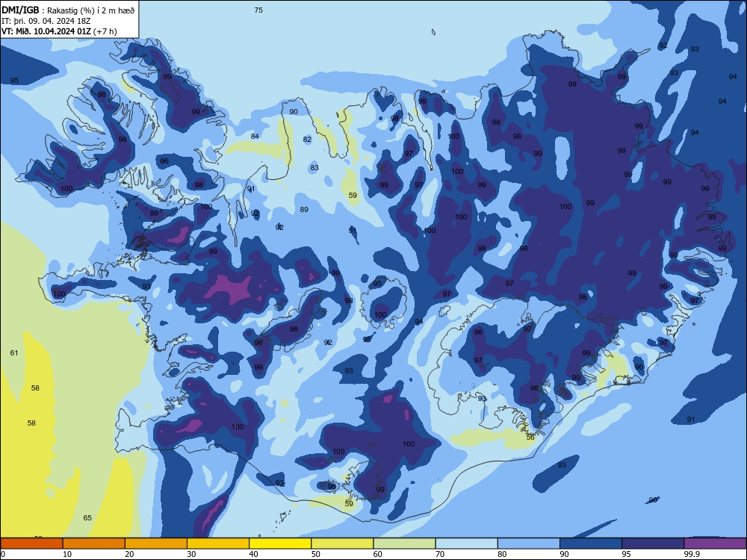Click the legend tick label '50'
This screenshot has height=560, width=747.
(x=316, y=554)
